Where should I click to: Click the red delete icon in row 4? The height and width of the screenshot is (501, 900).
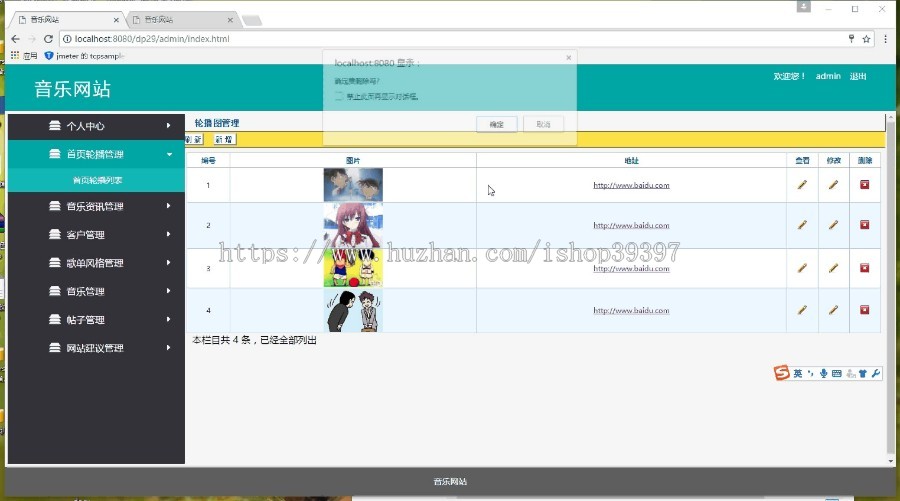864,310
